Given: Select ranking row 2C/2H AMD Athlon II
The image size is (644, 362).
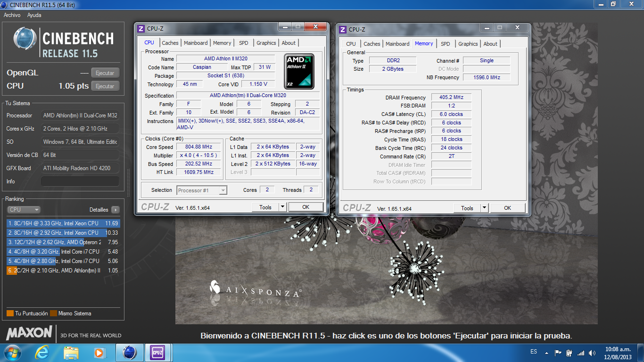Looking at the screenshot, I should (x=63, y=271).
